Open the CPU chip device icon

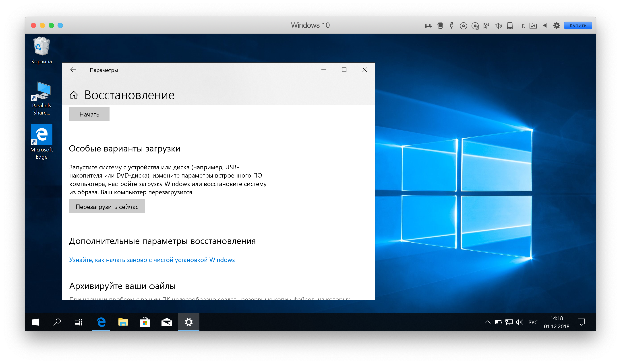[x=440, y=26]
